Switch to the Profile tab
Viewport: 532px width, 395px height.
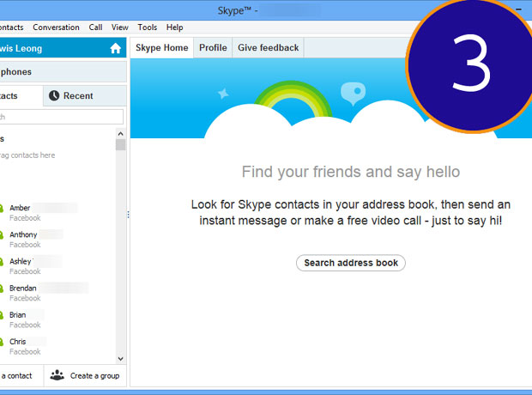coord(213,48)
